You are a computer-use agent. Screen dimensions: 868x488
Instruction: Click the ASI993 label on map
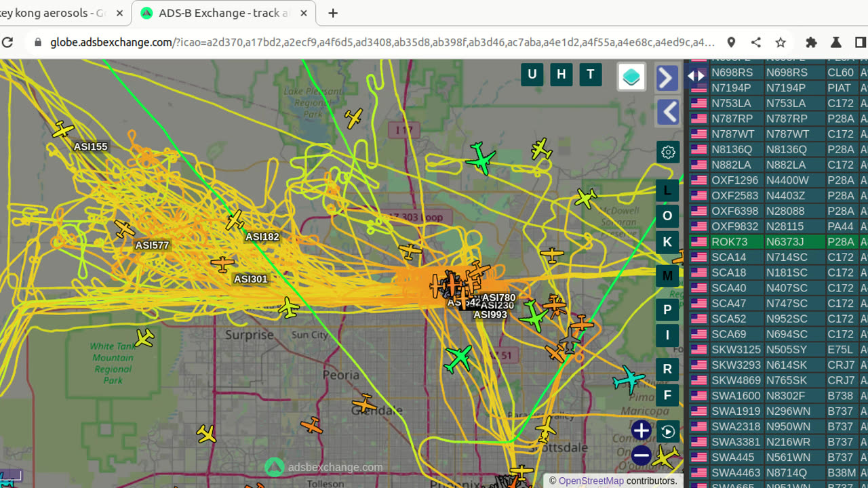pos(490,314)
